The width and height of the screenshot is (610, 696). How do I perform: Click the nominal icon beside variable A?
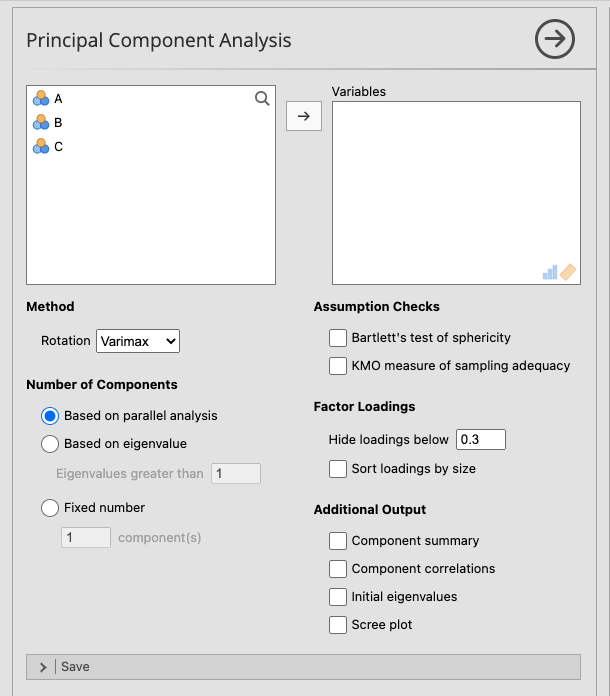pos(41,98)
